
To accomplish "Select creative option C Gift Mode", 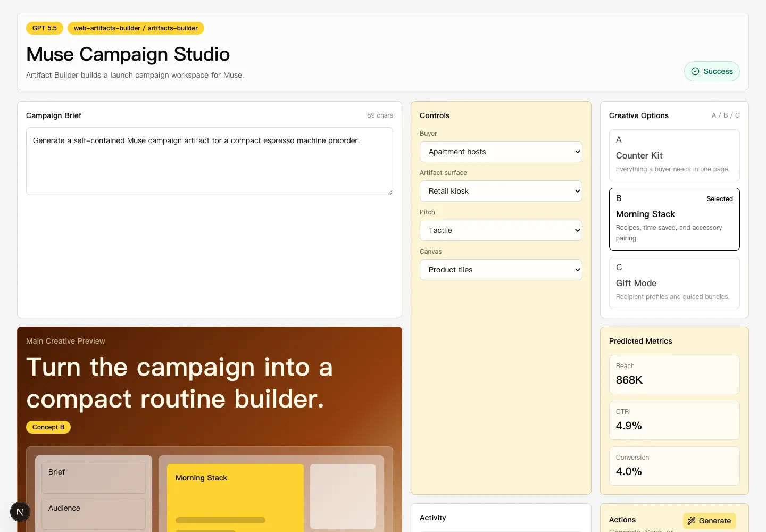I will click(675, 283).
